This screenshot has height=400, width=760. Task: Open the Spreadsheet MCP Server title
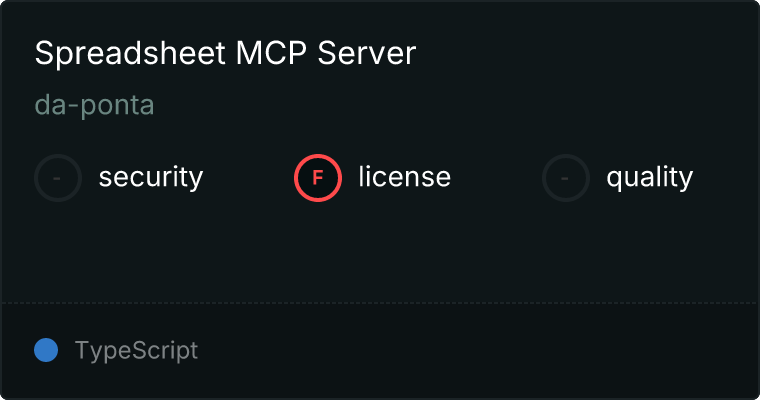point(225,53)
